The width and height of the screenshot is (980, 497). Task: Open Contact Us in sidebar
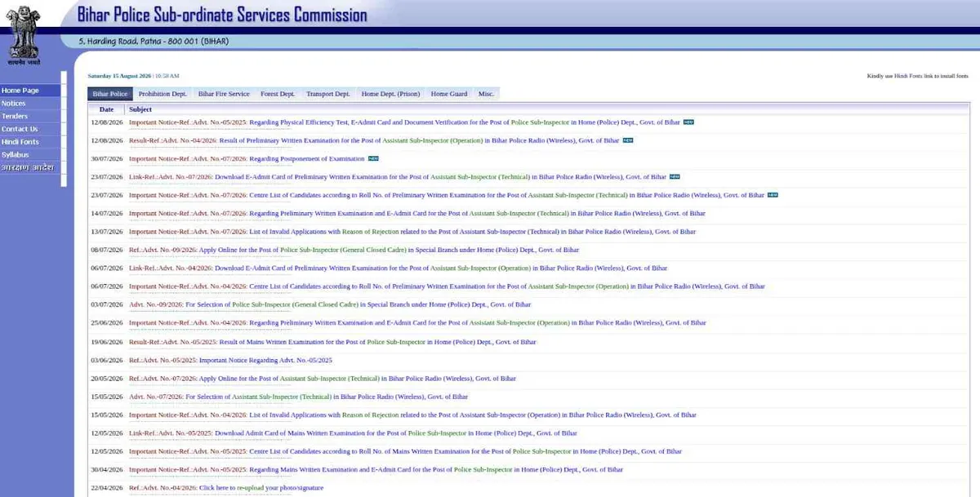[x=31, y=129]
